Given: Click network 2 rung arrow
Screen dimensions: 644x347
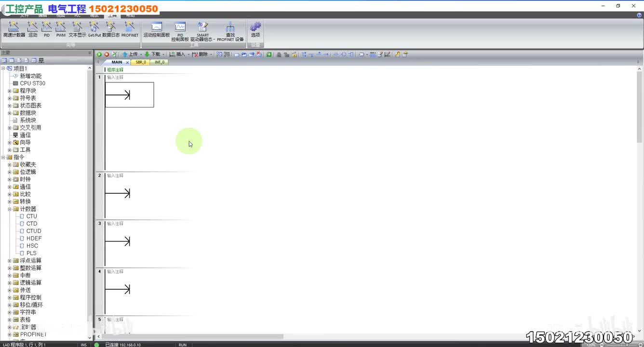Looking at the screenshot, I should pos(118,193).
